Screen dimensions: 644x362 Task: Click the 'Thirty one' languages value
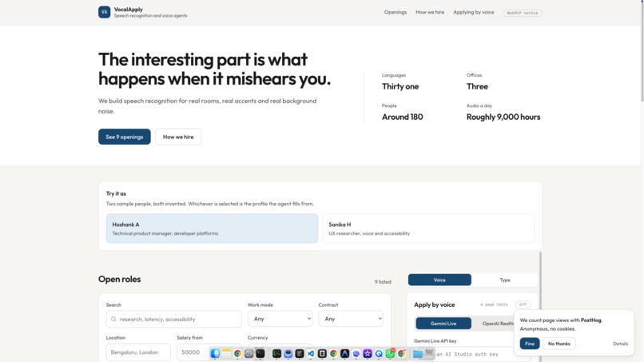tap(400, 86)
